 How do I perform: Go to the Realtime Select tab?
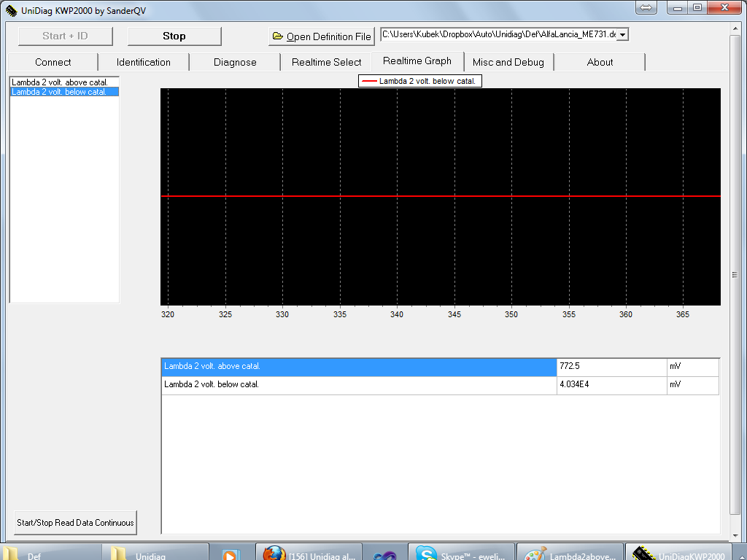(x=326, y=62)
